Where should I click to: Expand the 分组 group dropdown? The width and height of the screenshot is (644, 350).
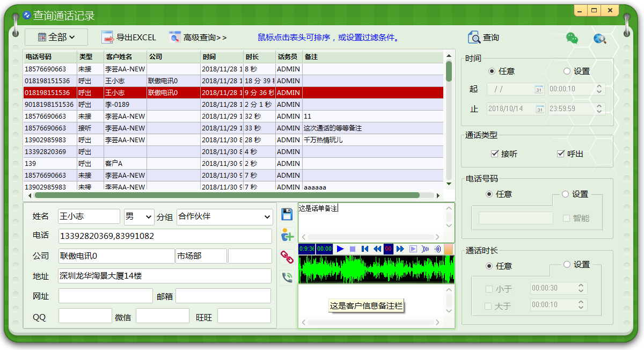(224, 217)
